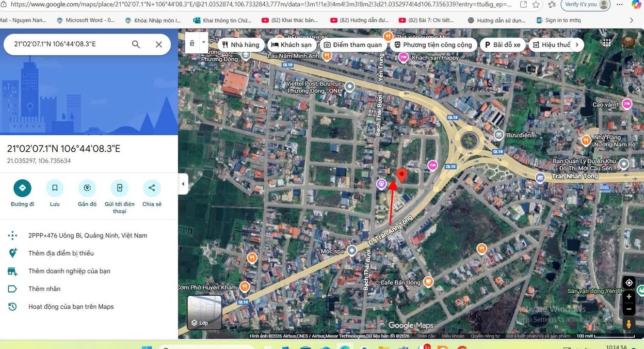
Task: Favorite this page with the star icon
Action: pos(536,4)
